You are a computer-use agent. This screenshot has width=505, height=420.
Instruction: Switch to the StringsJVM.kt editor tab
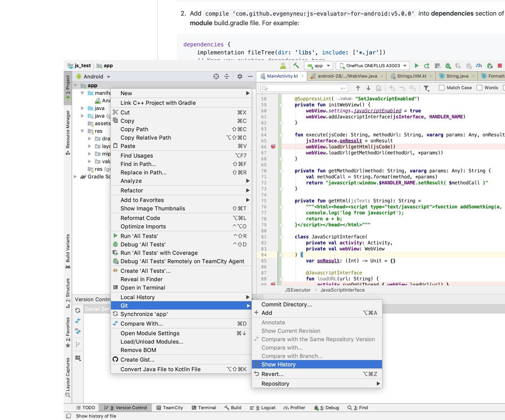click(412, 76)
